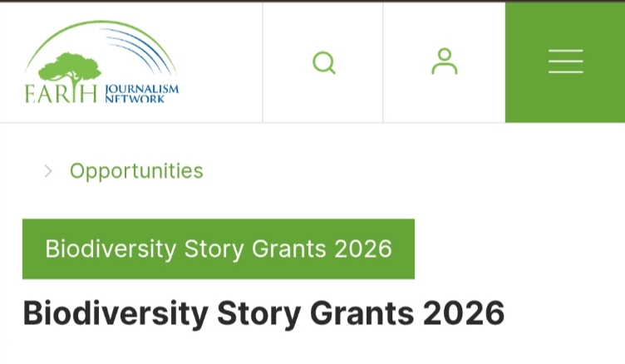Screen dimensions: 625x364
Task: Click the user account profile icon
Action: [x=445, y=62]
